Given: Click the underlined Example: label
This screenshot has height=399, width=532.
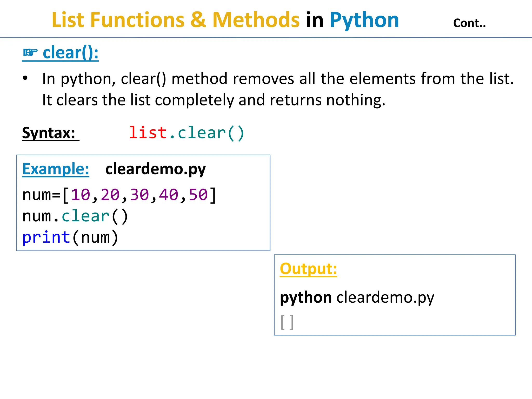Looking at the screenshot, I should pyautogui.click(x=56, y=169).
